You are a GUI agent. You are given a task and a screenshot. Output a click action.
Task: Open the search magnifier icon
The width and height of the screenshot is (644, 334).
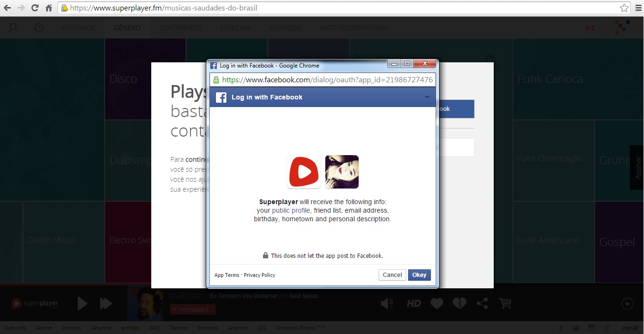coord(12,28)
